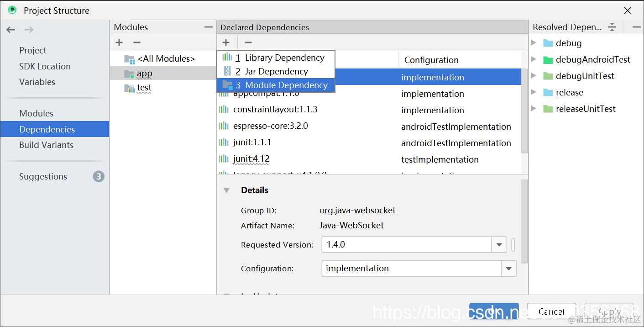Click the forward navigation arrow
644x327 pixels.
pos(29,30)
